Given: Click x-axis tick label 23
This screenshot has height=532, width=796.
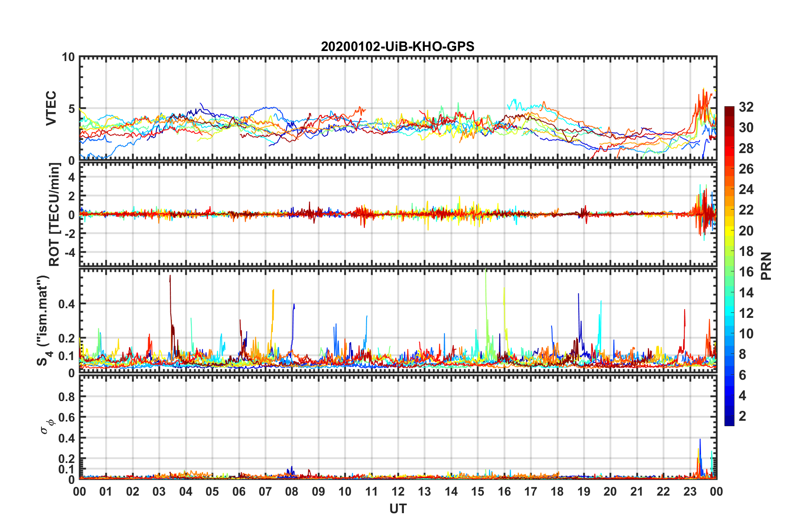Looking at the screenshot, I should pyautogui.click(x=690, y=491).
